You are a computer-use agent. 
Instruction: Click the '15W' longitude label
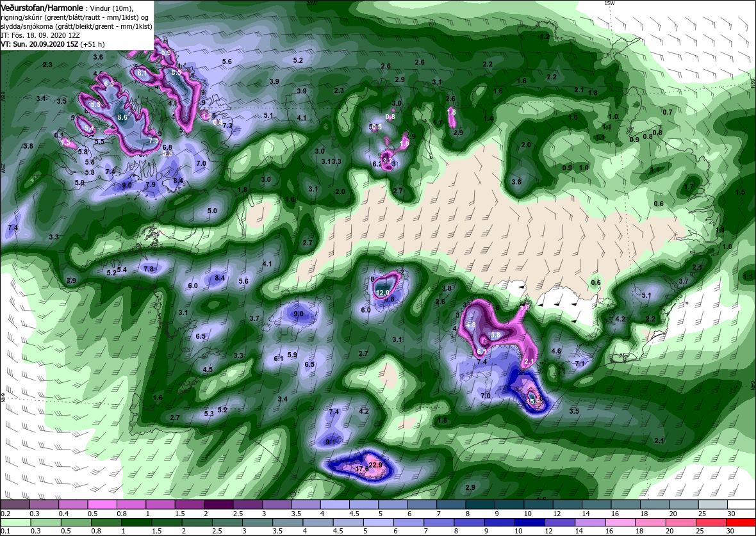609,3
